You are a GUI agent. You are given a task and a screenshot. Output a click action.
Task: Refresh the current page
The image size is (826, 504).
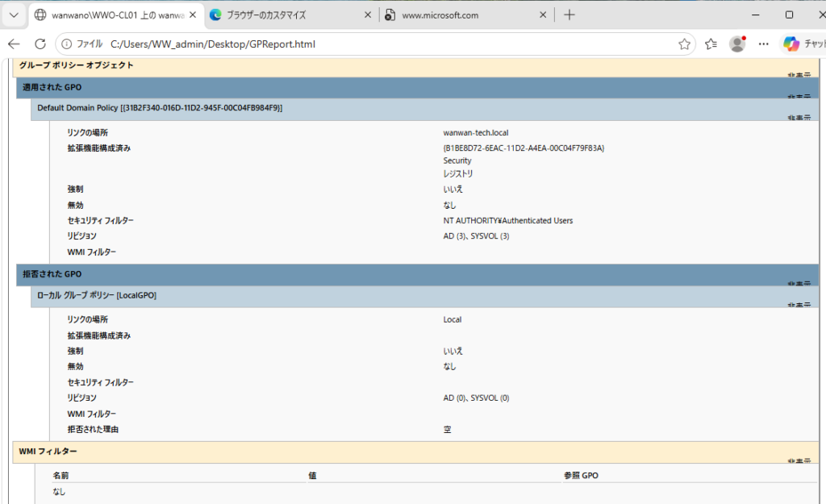pos(40,44)
